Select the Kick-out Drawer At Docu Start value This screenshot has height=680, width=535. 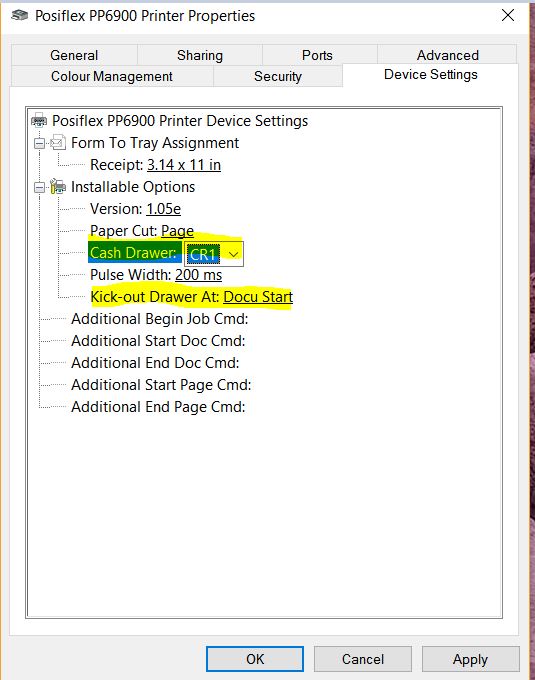(258, 297)
